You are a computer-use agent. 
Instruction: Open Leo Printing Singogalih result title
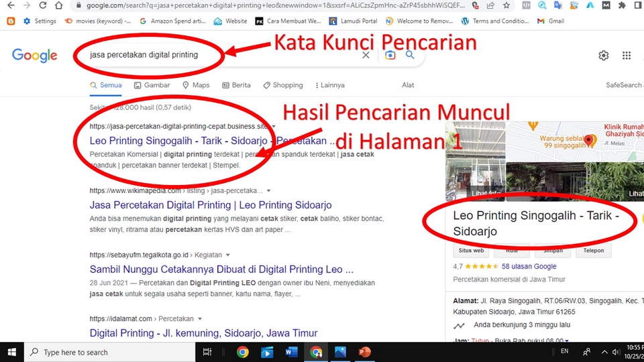(213, 141)
